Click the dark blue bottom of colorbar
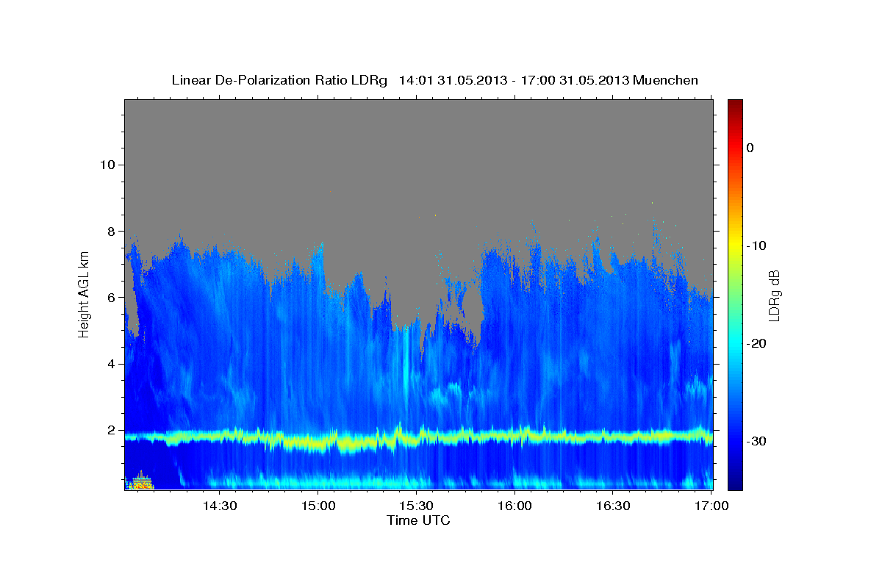The height and width of the screenshot is (588, 882). pyautogui.click(x=735, y=484)
